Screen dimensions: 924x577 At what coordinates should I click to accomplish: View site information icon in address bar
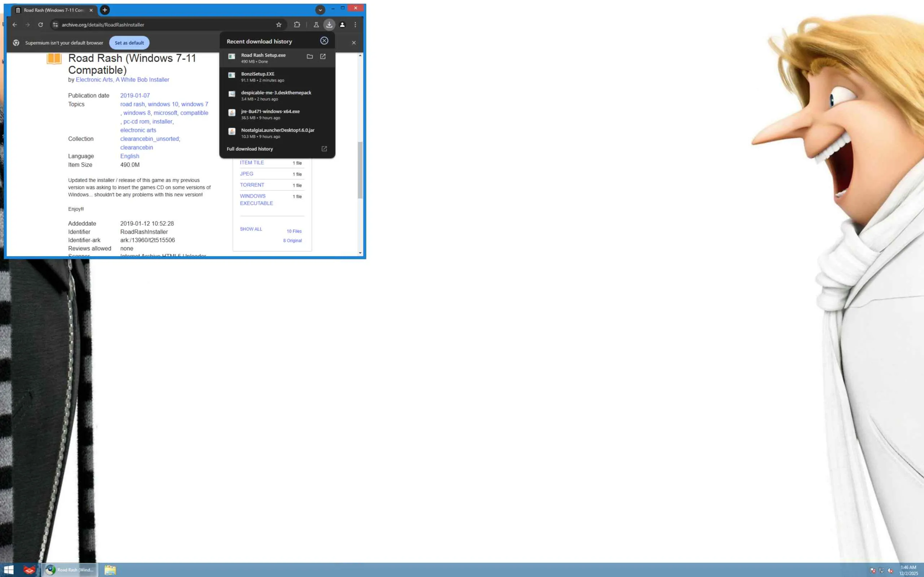[55, 25]
